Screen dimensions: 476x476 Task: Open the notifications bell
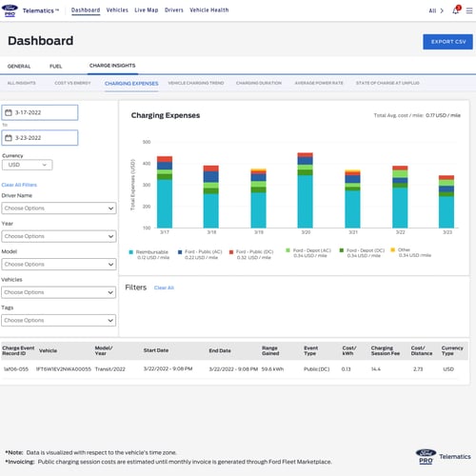[x=456, y=10]
